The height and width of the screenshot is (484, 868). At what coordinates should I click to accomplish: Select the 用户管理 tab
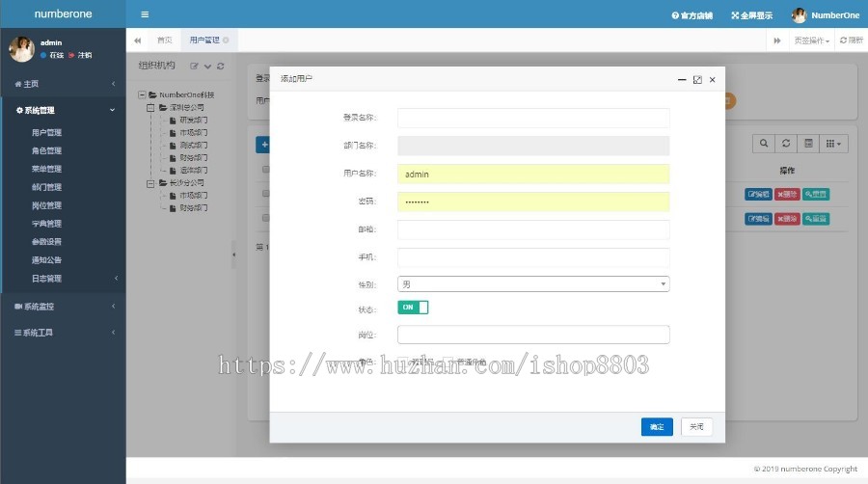[x=204, y=40]
